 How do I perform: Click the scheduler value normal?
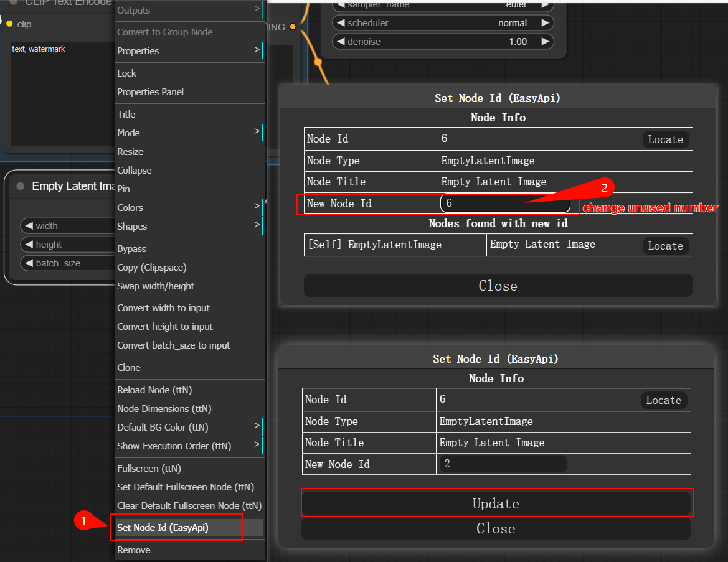(x=513, y=23)
